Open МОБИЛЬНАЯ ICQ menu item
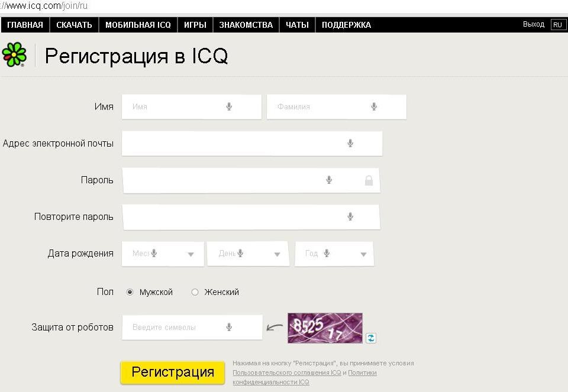Screen dimensions: 568x392 tap(138, 25)
